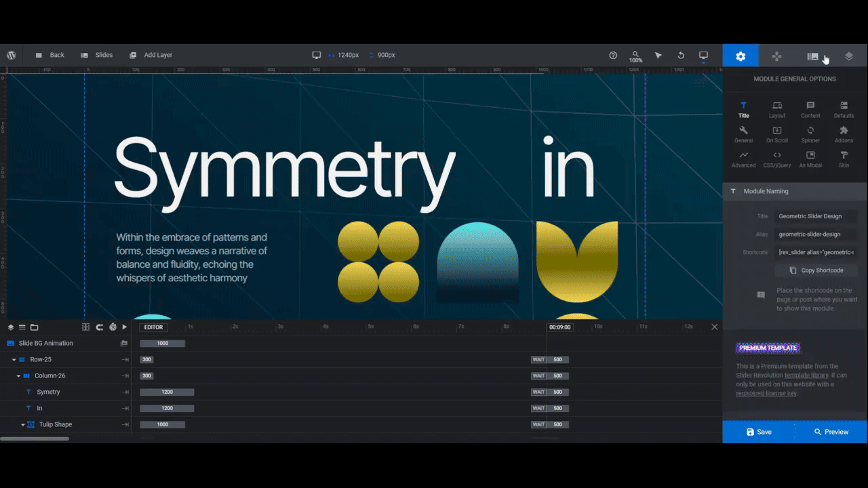Click the WordPress logo icon
This screenshot has width=868, height=488.
coord(11,55)
